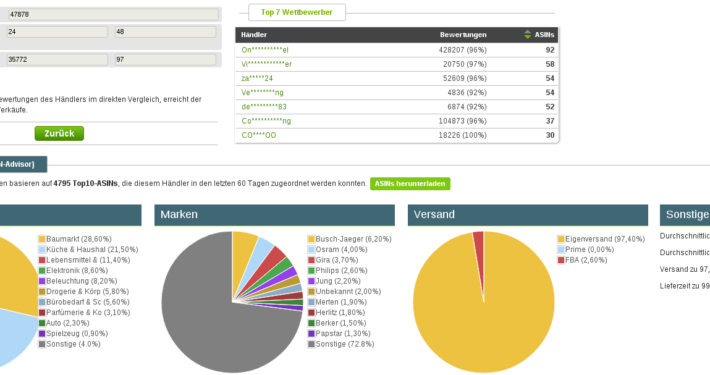
Task: Click the grey Sonstige slice in Marken pie
Action: pyautogui.click(x=204, y=317)
